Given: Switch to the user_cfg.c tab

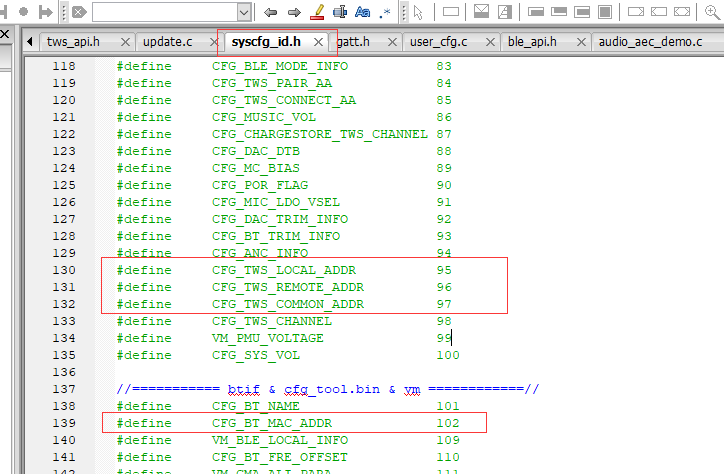Looking at the screenshot, I should pyautogui.click(x=439, y=42).
